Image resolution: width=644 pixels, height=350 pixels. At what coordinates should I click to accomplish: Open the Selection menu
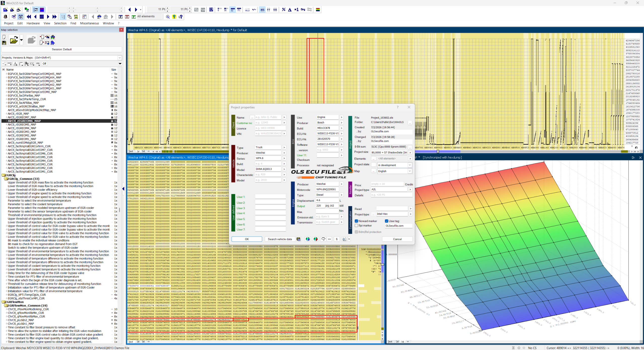pyautogui.click(x=60, y=23)
